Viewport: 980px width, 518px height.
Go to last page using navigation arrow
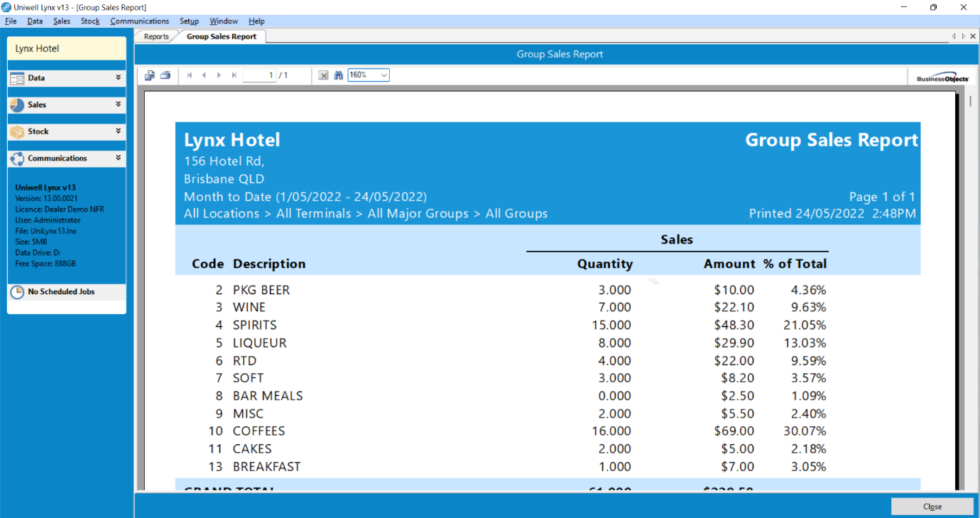[234, 75]
